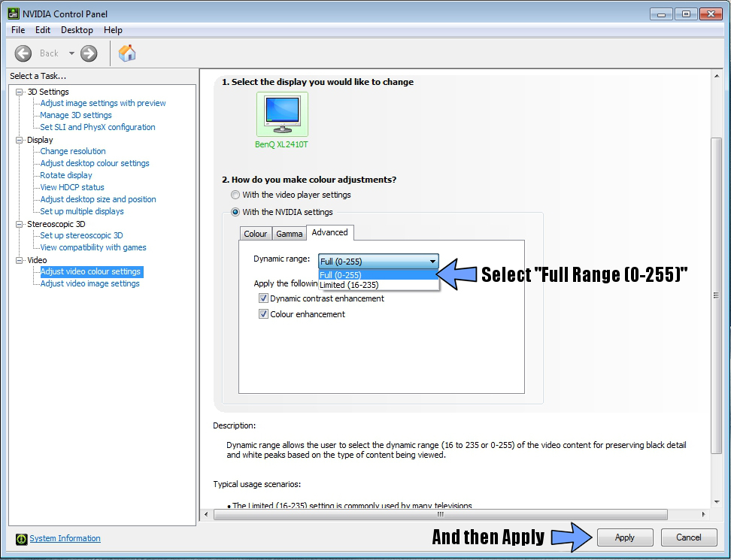Choose Full (0-255) in dropdown list
Viewport: 731px width, 560px height.
click(x=378, y=275)
